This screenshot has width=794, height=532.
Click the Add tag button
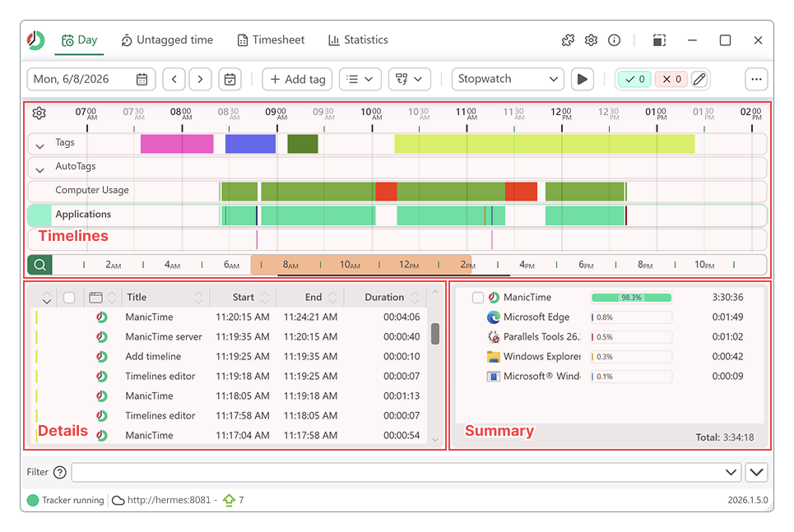click(297, 79)
